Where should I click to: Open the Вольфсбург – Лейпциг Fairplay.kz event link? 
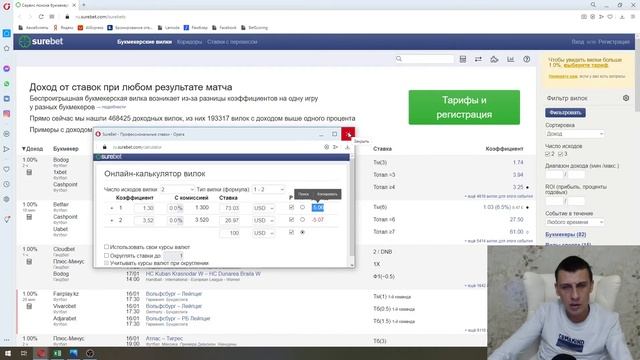(x=173, y=294)
